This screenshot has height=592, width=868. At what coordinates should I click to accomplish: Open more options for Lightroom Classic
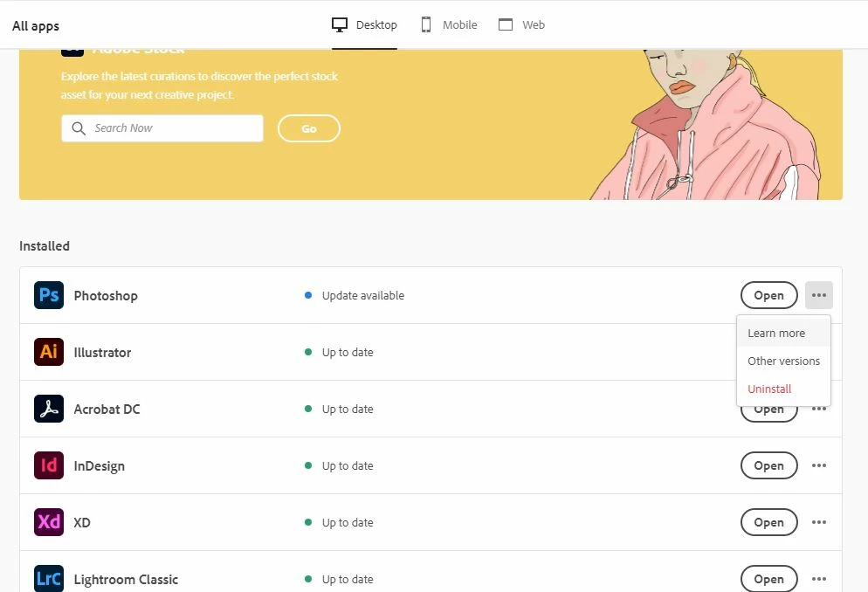coord(819,579)
